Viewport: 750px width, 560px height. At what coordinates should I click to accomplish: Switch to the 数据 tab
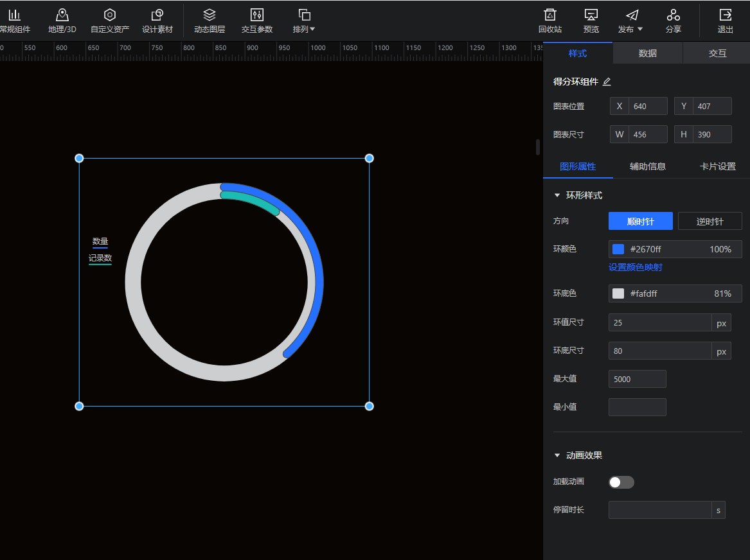647,53
